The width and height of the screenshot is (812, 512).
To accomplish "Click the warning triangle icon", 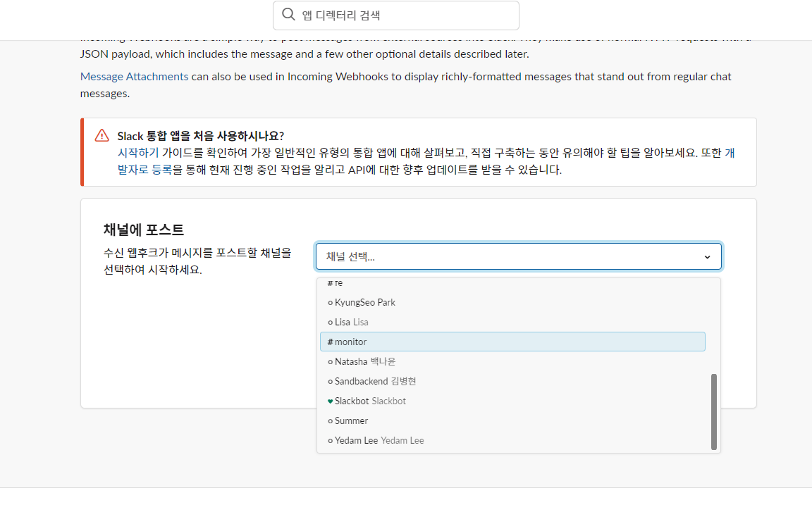I will click(x=102, y=135).
